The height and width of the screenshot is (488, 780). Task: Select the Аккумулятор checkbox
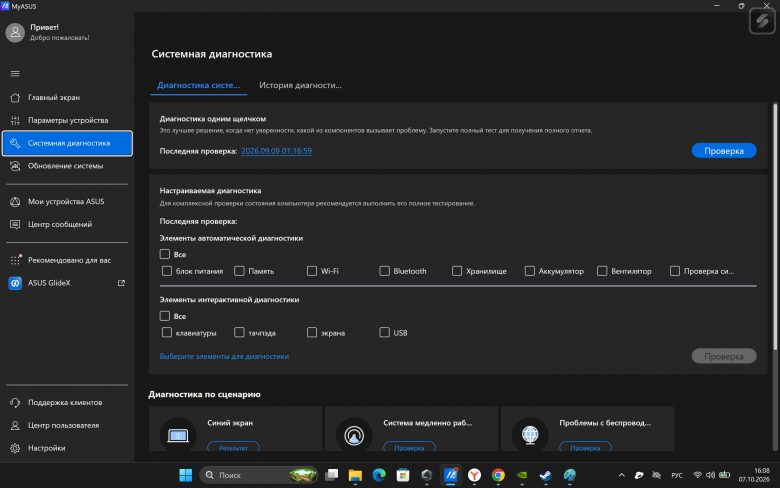tap(530, 271)
